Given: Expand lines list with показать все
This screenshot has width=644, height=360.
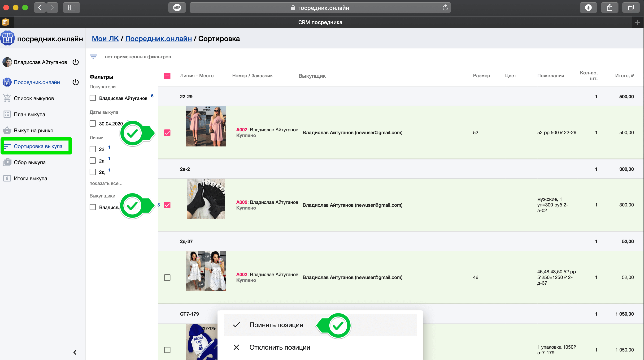Looking at the screenshot, I should click(x=106, y=183).
